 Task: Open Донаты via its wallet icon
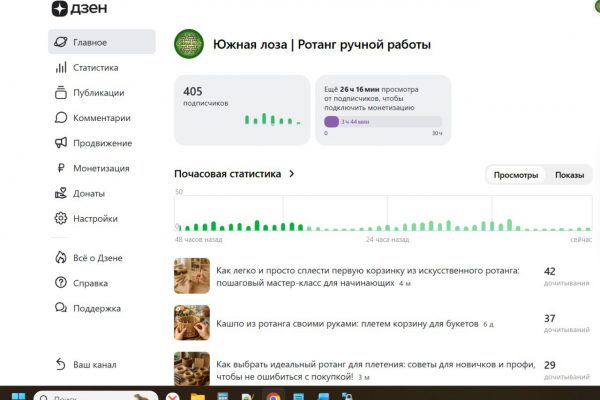tap(60, 193)
